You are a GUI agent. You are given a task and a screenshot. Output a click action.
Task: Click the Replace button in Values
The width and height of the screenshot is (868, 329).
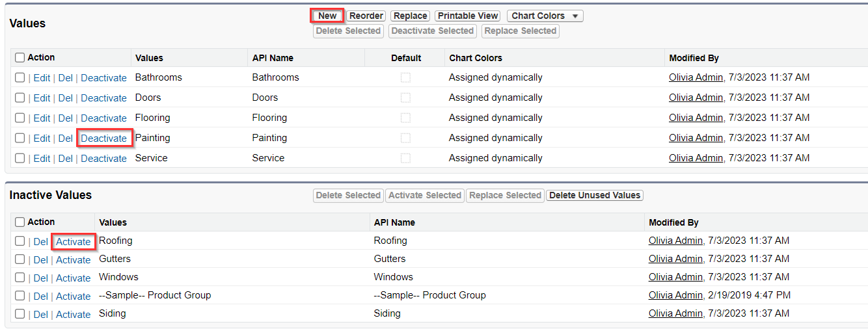coord(411,16)
